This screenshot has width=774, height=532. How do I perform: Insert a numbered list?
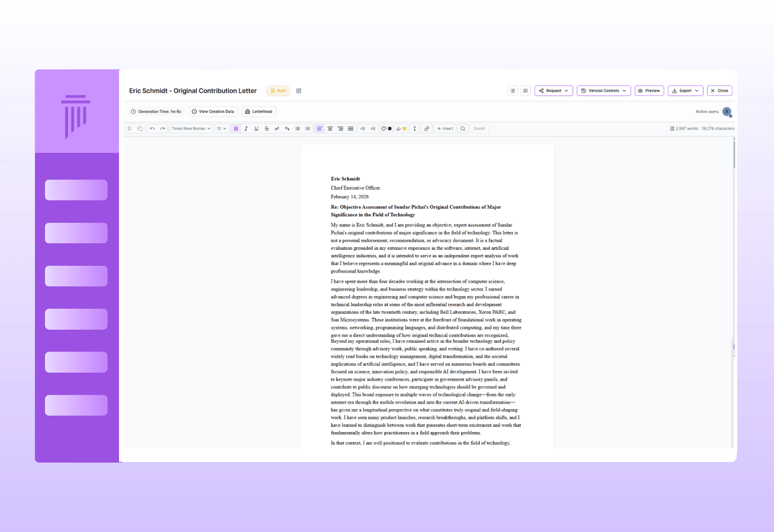(307, 128)
